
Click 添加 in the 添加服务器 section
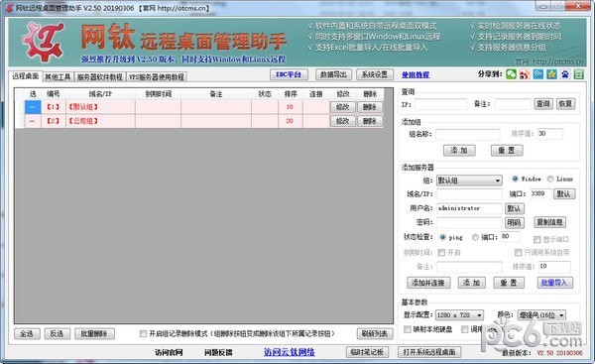pos(472,283)
